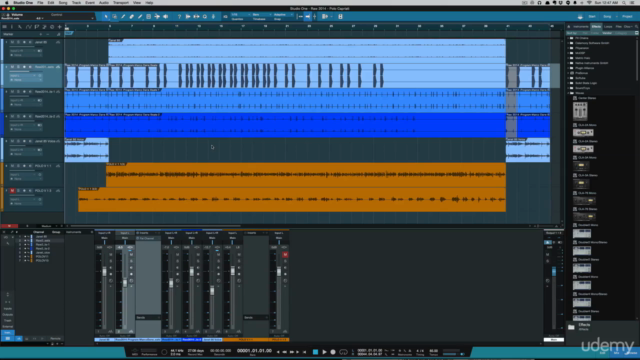Click the Record button in the transport

click(x=333, y=352)
